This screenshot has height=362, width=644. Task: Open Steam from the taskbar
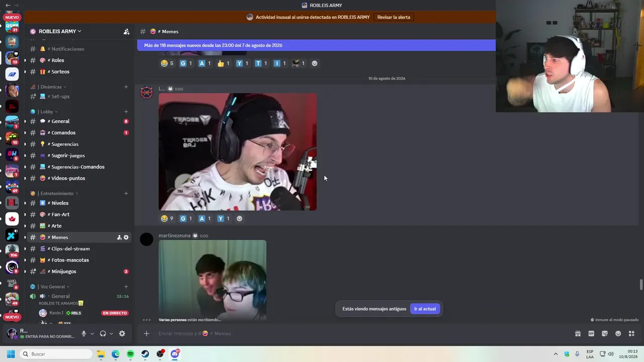145,354
